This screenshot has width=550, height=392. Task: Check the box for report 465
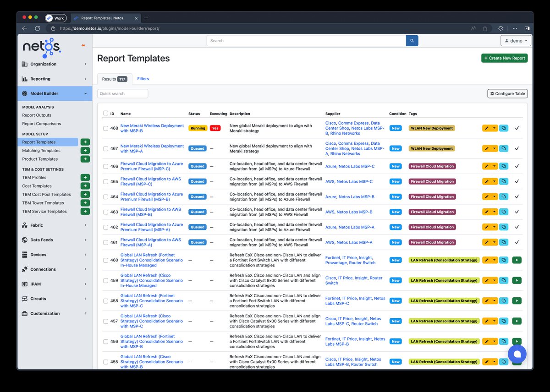106,181
